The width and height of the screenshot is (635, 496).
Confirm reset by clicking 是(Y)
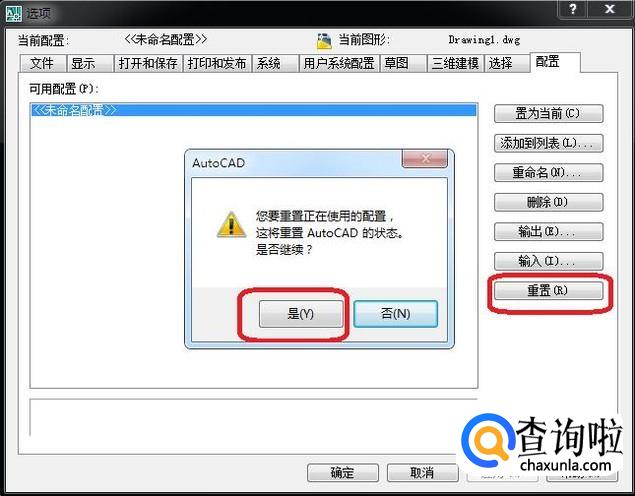click(x=301, y=313)
